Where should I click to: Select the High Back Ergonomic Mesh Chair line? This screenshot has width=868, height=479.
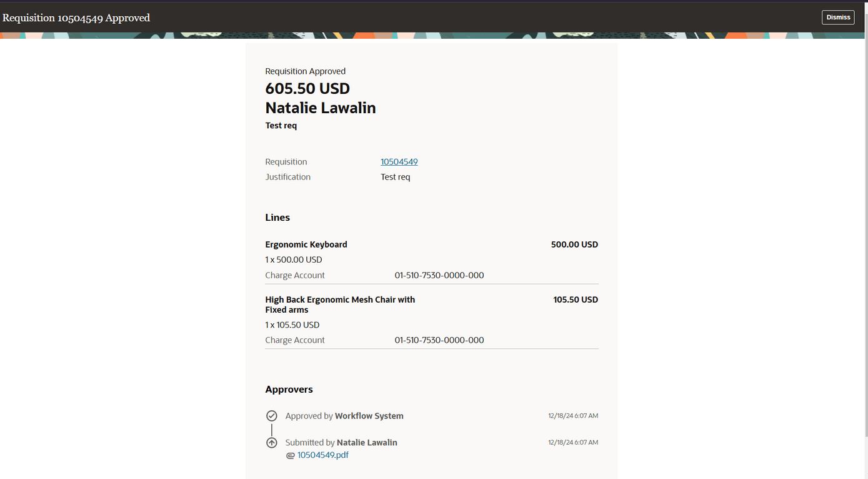(340, 304)
